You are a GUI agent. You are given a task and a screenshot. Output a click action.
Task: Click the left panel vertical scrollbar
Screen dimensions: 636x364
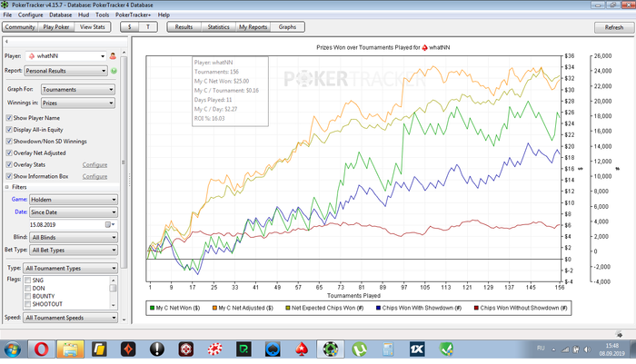[124, 162]
